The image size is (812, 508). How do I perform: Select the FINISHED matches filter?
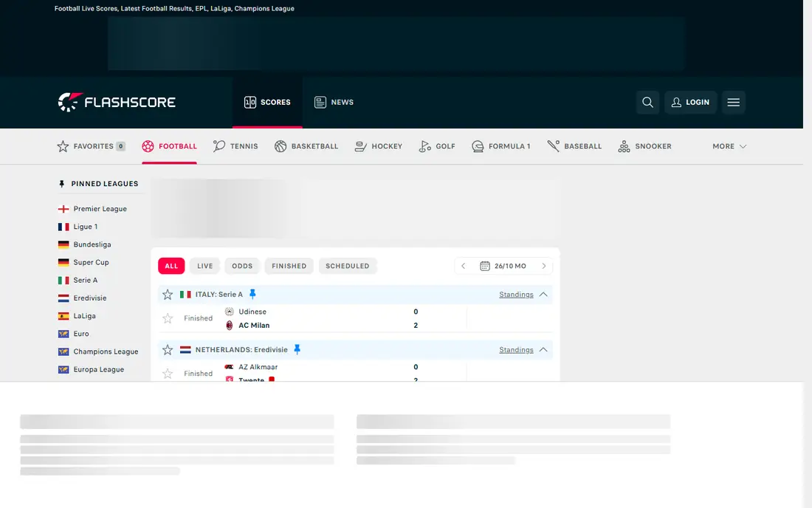pyautogui.click(x=289, y=266)
